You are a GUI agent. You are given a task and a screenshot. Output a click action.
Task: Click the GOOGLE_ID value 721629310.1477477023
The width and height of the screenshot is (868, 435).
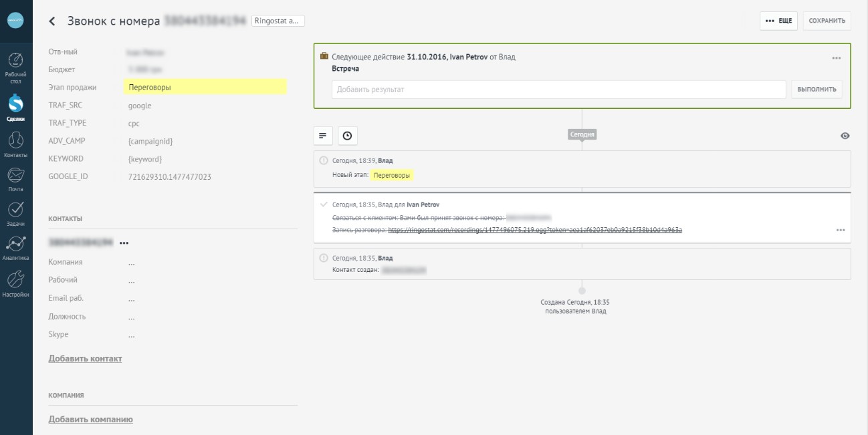click(x=170, y=177)
